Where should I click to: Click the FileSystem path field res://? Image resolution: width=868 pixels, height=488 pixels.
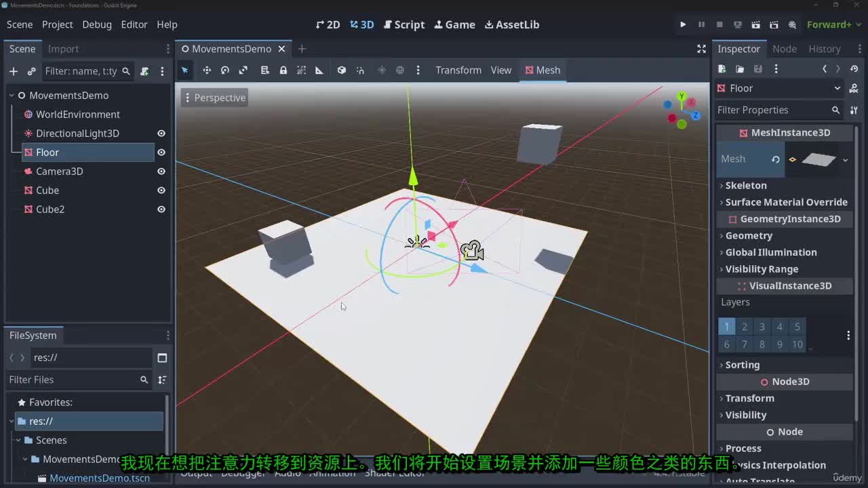pyautogui.click(x=91, y=358)
